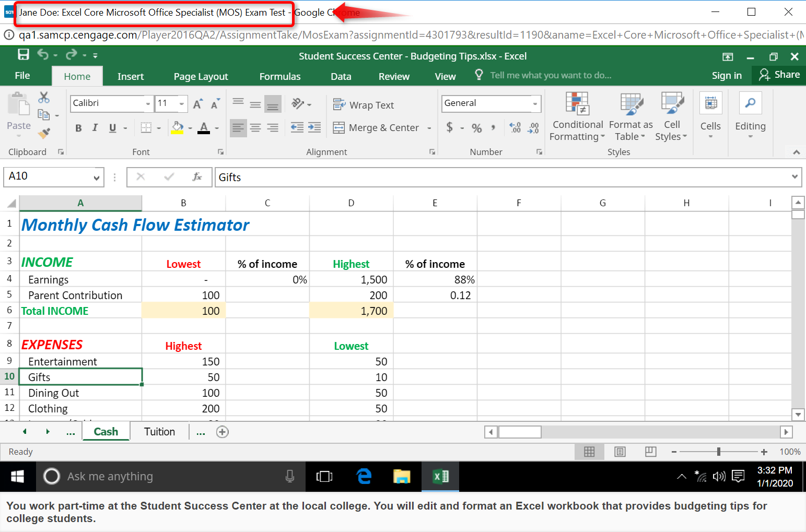
Task: Open the Editing group button
Action: pos(750,116)
